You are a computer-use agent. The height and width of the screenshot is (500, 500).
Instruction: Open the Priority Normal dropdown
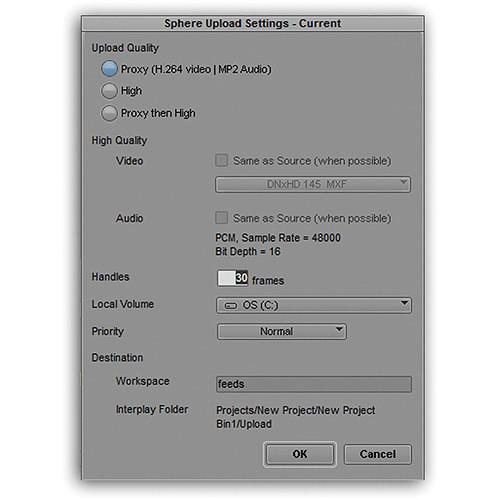pyautogui.click(x=282, y=332)
